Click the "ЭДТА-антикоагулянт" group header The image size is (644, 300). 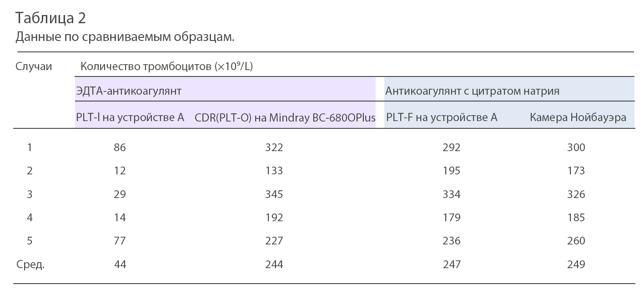[x=129, y=91]
